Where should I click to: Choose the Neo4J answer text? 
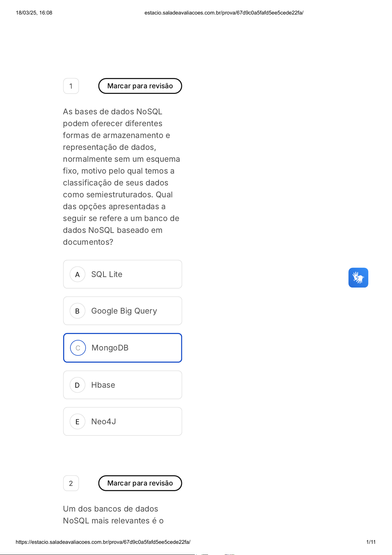103,422
